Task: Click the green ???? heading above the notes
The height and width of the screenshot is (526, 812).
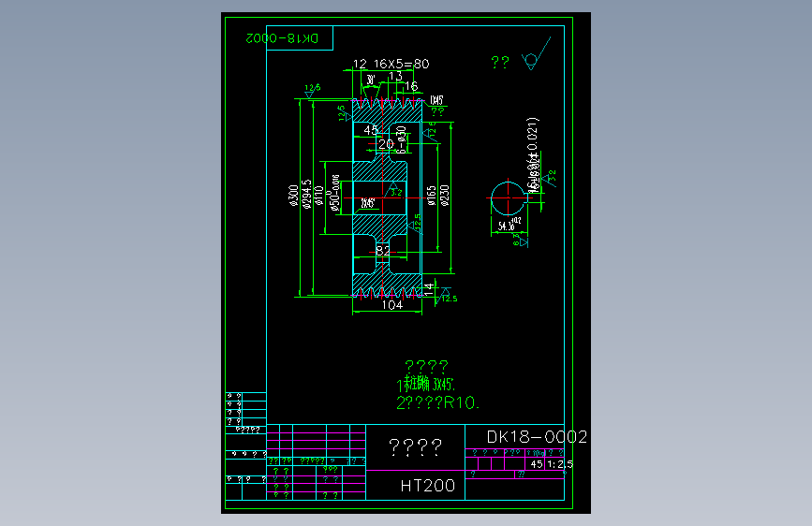Action: click(426, 367)
